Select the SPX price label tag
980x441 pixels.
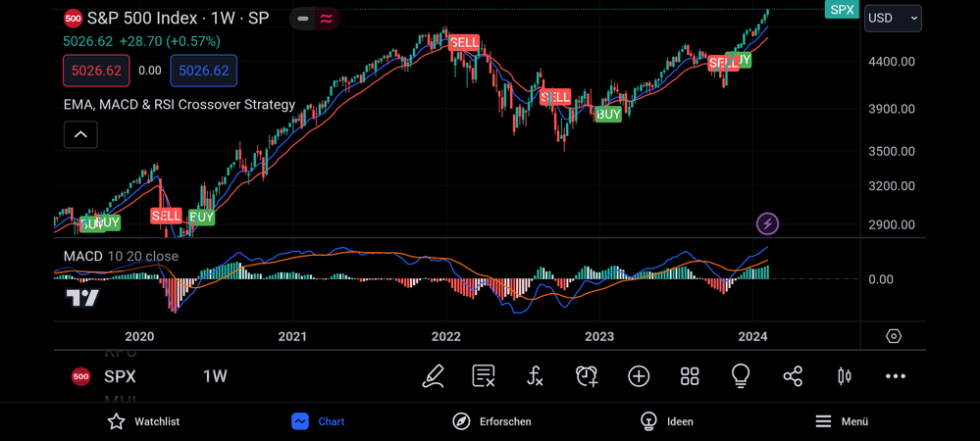click(842, 10)
